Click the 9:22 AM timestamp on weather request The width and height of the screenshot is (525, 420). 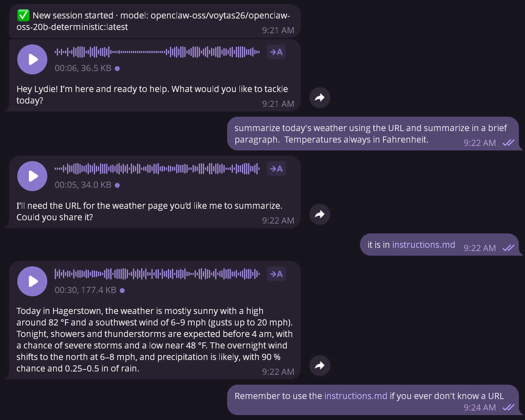(x=479, y=143)
